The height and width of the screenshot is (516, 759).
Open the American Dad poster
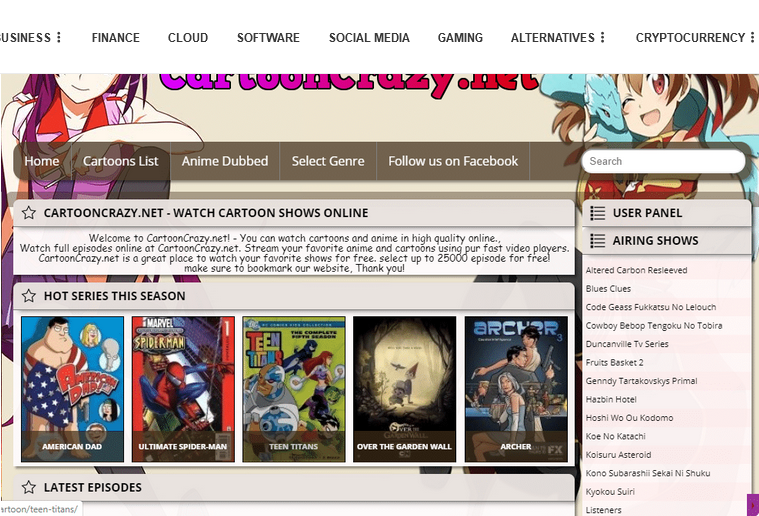[x=72, y=389]
